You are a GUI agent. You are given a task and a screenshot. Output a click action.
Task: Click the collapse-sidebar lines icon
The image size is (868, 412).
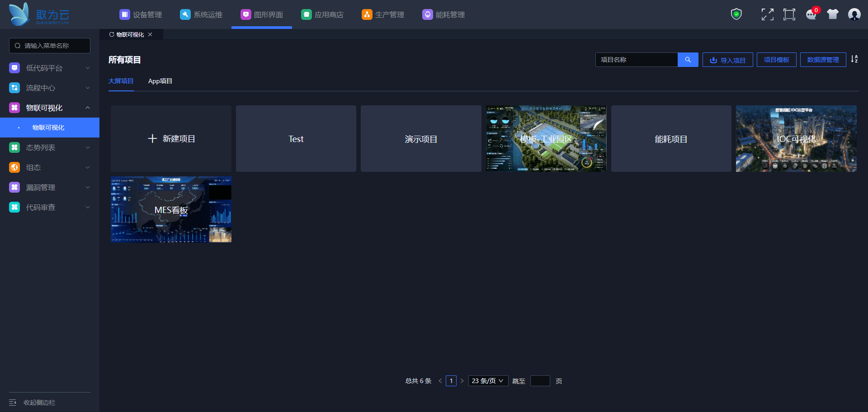(x=13, y=403)
